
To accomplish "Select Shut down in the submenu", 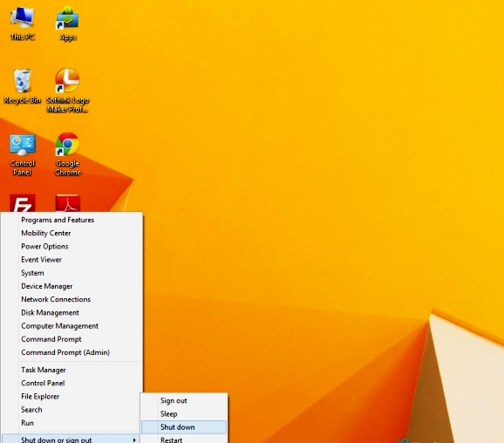I will 184,427.
